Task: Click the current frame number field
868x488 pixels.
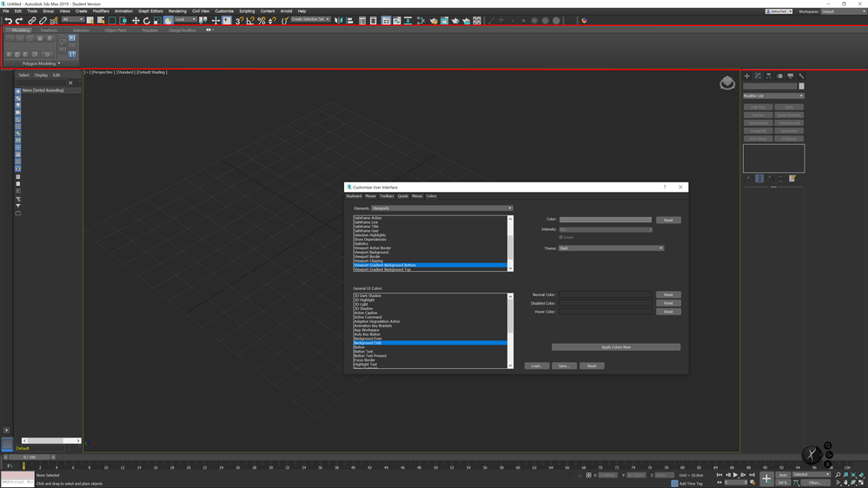Action: [x=736, y=483]
